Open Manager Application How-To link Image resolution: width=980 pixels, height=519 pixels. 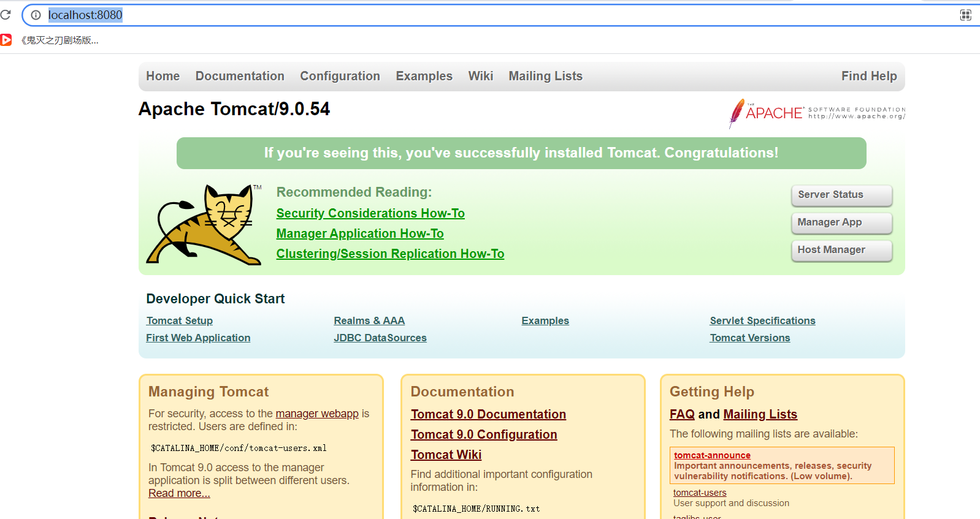[360, 233]
